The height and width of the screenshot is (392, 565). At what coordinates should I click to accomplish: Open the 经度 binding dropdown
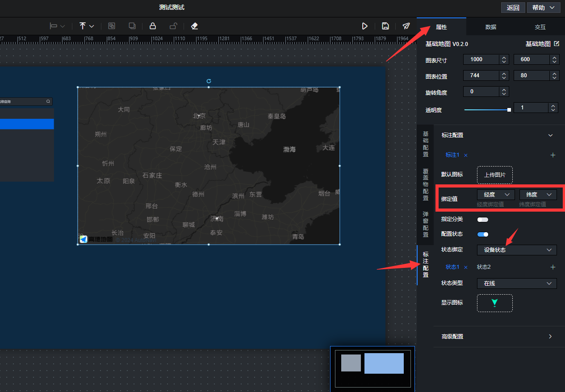tap(496, 195)
